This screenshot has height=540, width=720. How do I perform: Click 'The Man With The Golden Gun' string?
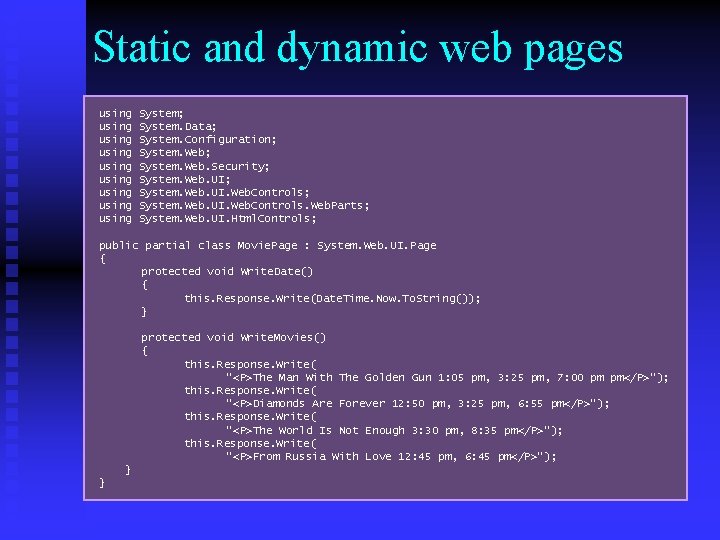coord(447,377)
